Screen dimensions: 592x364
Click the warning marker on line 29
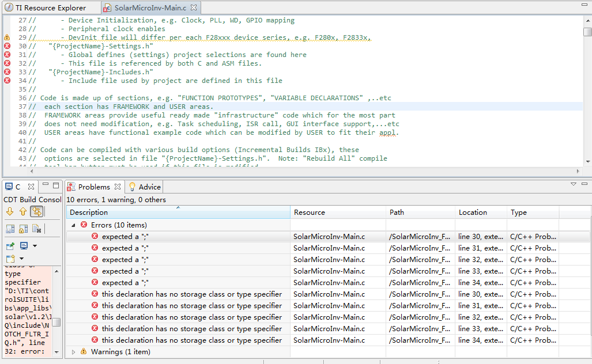pos(7,37)
